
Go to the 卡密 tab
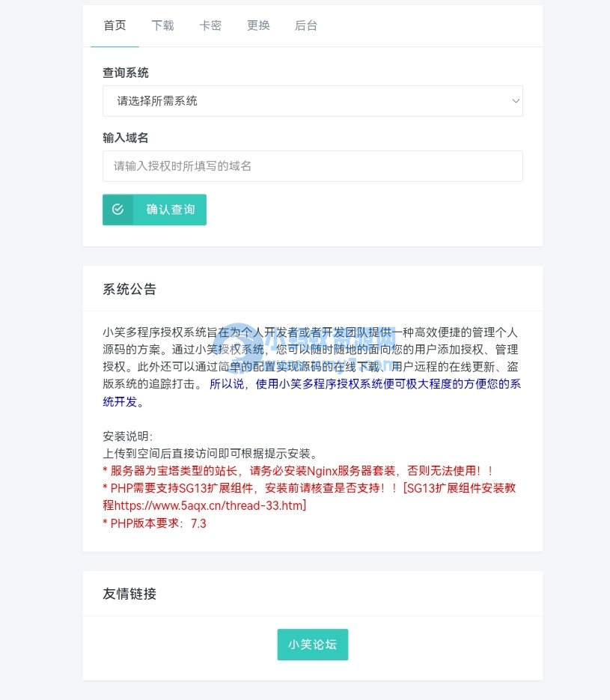pyautogui.click(x=210, y=25)
